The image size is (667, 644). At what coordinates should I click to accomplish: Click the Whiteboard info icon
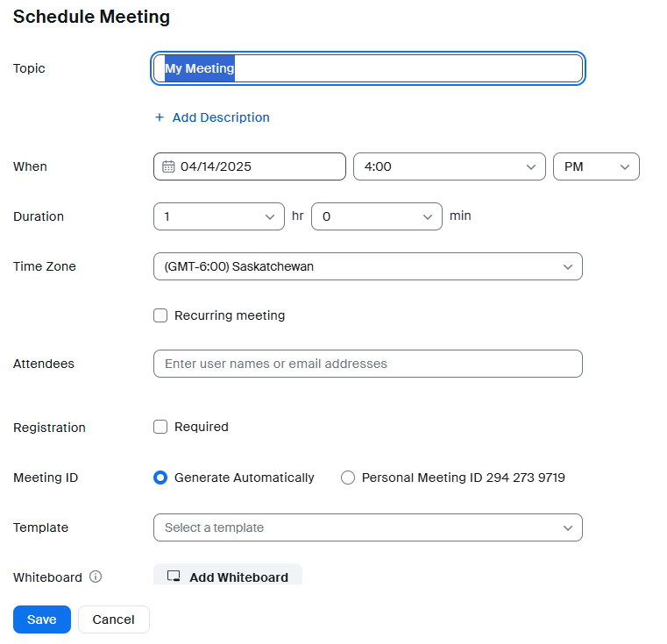tap(96, 577)
